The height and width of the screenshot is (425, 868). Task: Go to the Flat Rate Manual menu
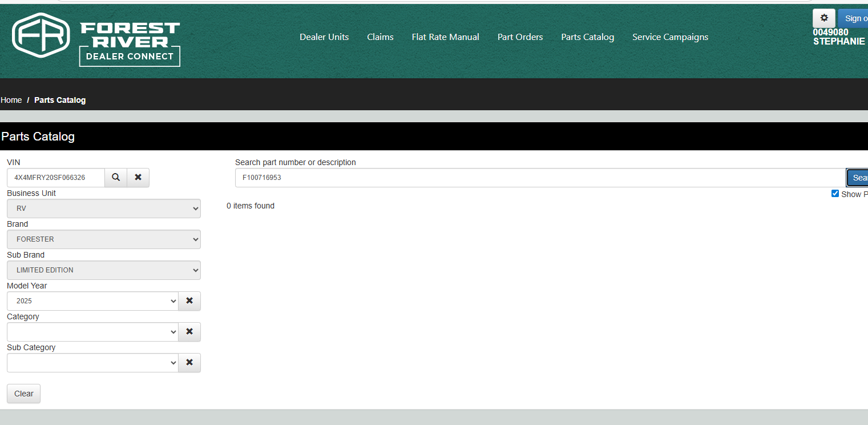(x=446, y=37)
